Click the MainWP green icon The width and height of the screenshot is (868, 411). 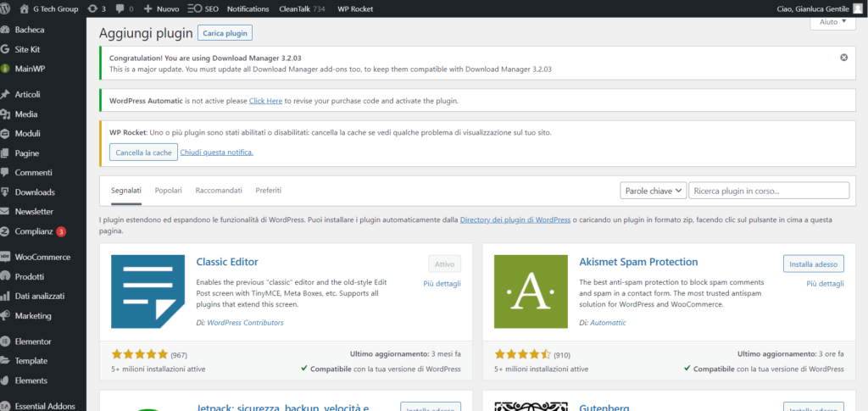point(5,69)
